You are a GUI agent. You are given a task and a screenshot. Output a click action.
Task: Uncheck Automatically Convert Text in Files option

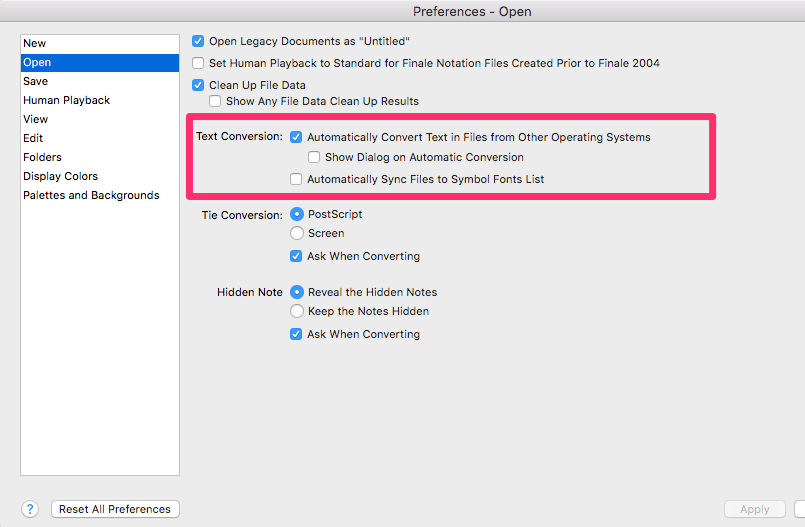tap(296, 137)
